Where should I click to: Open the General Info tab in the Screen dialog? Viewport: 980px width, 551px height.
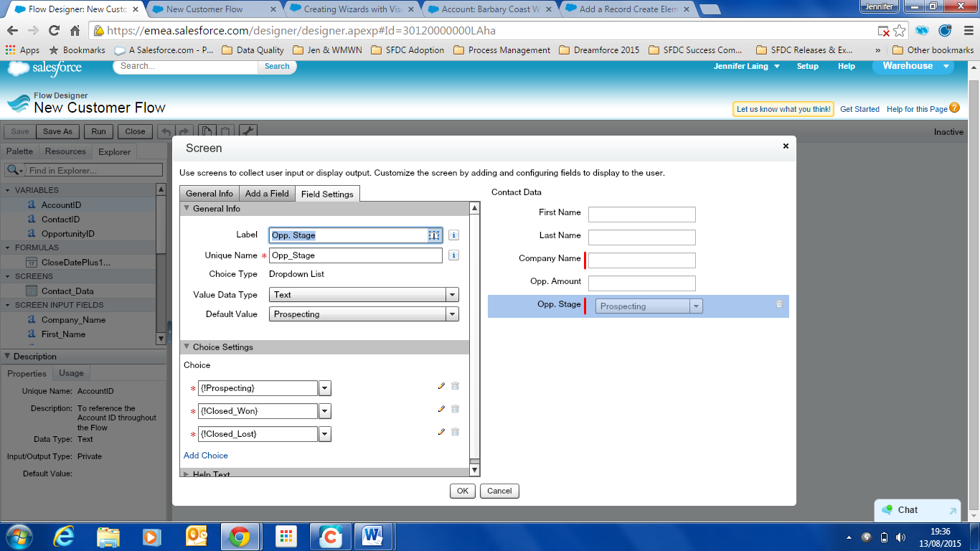pyautogui.click(x=209, y=194)
